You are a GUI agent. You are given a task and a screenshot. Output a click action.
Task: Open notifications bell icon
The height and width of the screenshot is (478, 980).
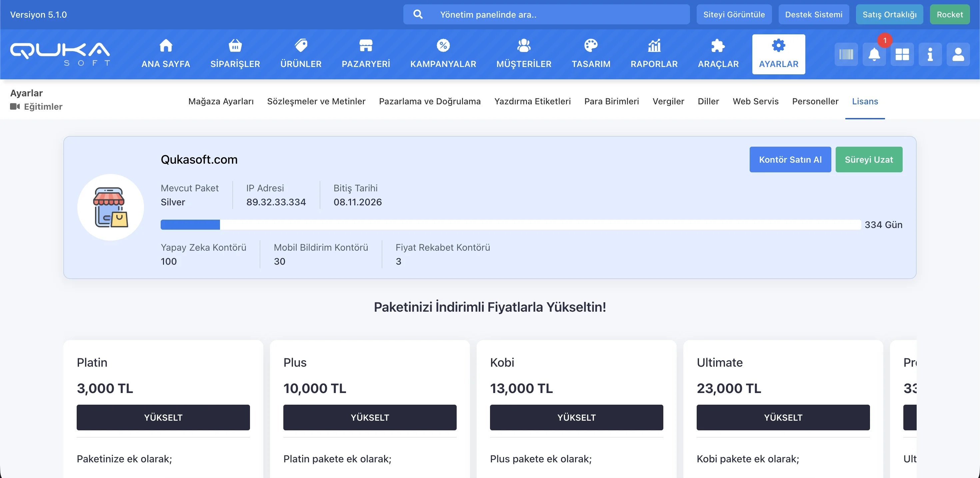(874, 54)
